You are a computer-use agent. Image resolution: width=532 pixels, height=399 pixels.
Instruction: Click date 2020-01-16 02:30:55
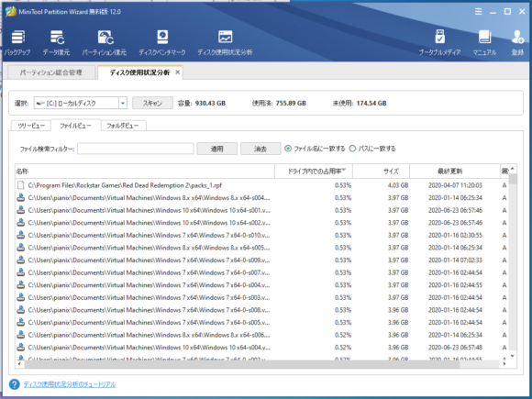(455, 235)
